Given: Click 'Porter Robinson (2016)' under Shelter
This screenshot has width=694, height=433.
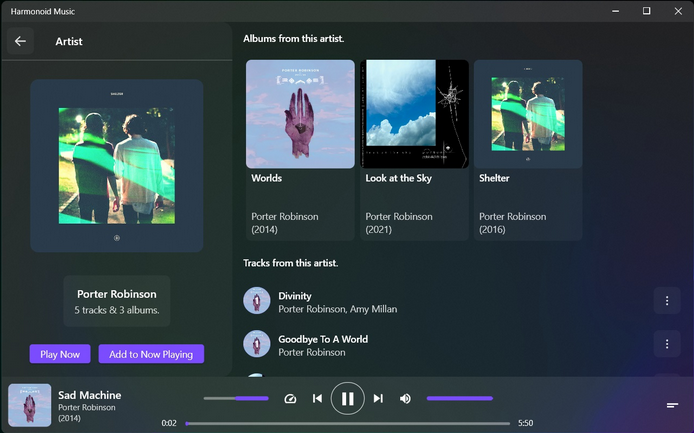Looking at the screenshot, I should pyautogui.click(x=513, y=223).
